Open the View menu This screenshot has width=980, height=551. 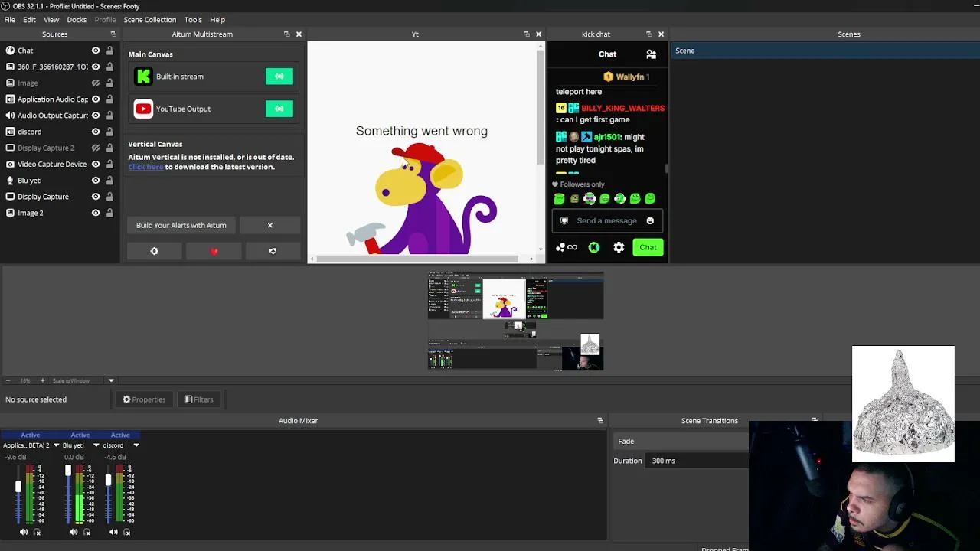click(51, 19)
